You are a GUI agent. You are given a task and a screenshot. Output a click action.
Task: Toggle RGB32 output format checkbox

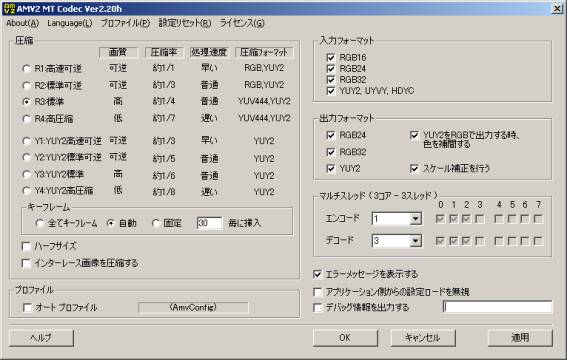331,152
